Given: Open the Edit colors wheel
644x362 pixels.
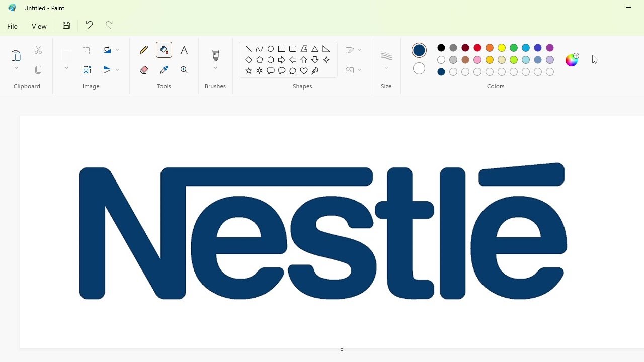Looking at the screenshot, I should click(x=572, y=60).
